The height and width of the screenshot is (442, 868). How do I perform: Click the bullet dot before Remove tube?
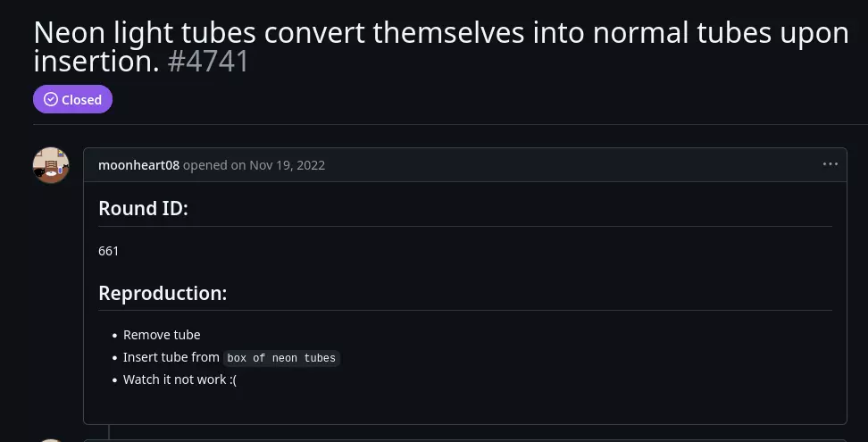(x=114, y=336)
